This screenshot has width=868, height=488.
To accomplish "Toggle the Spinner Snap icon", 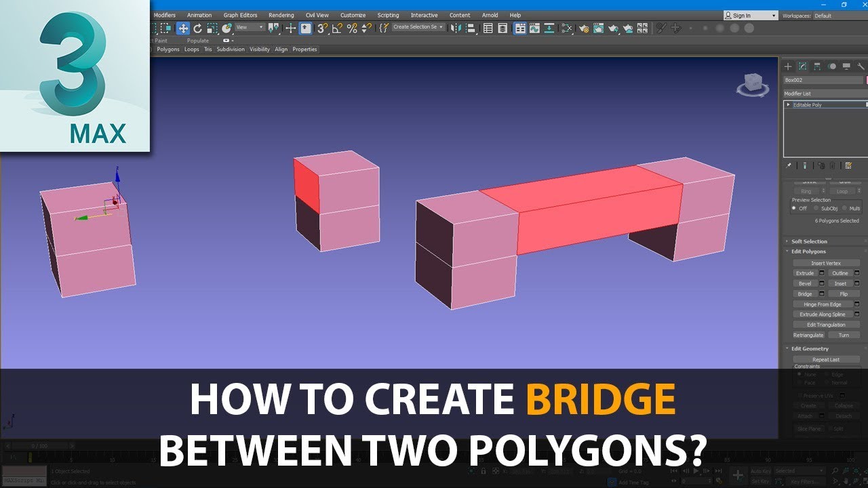I will [366, 28].
